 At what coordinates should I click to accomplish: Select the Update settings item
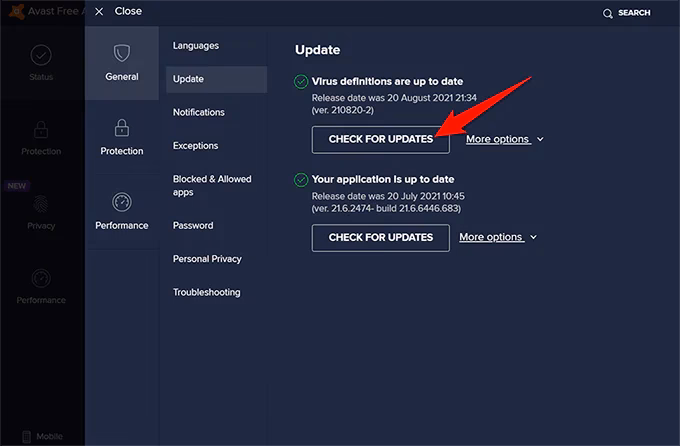pyautogui.click(x=216, y=79)
